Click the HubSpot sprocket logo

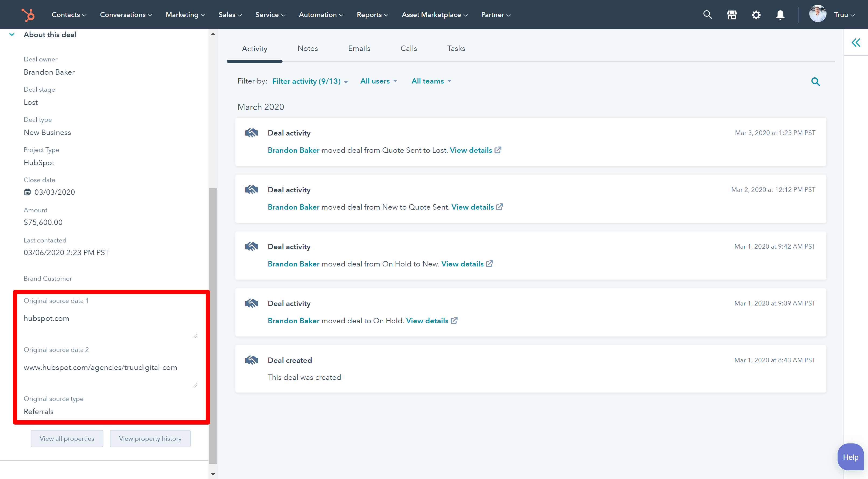tap(28, 15)
